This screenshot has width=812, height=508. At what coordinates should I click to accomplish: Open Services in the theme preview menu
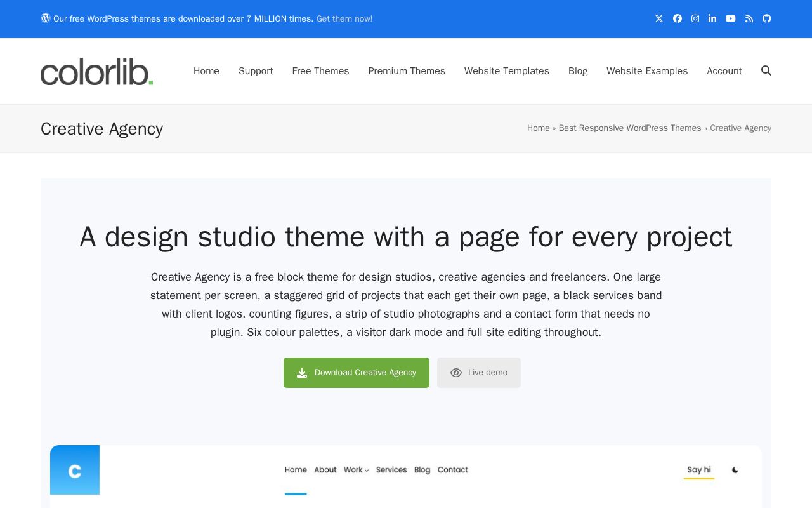tap(391, 470)
